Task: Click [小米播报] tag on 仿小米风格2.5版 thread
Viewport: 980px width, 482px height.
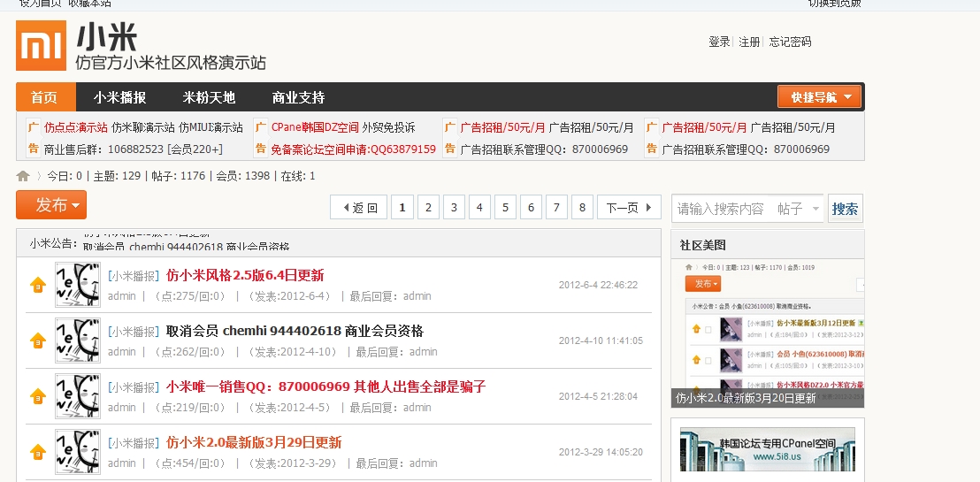Action: tap(134, 276)
